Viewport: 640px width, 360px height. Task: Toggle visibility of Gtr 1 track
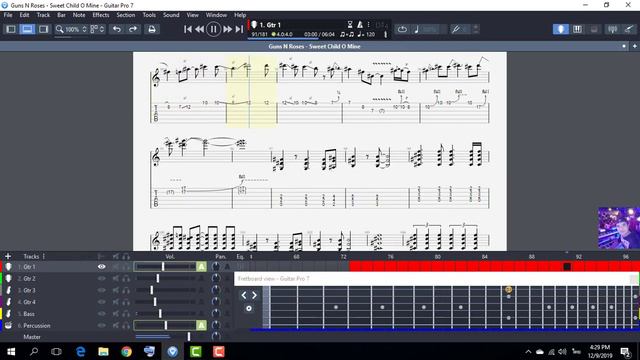click(101, 267)
